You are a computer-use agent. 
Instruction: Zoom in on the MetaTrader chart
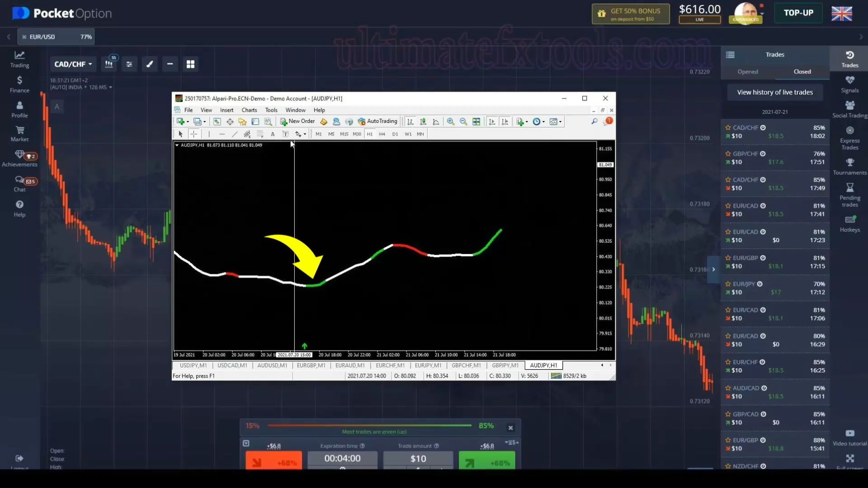[451, 122]
